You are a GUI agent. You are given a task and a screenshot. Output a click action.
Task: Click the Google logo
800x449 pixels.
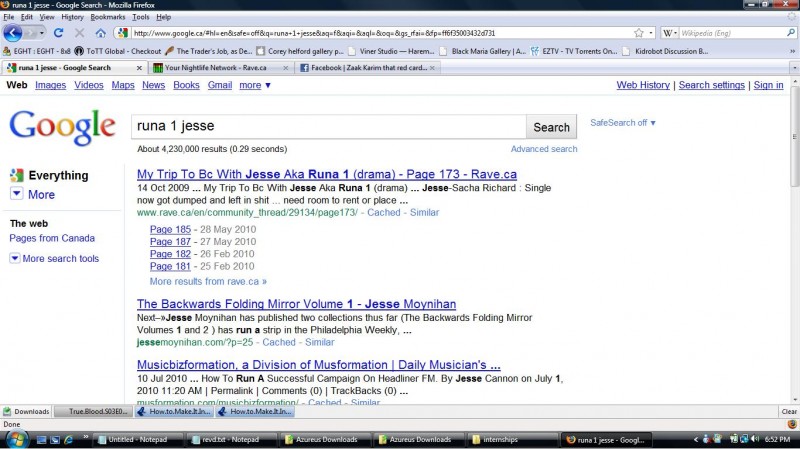point(62,128)
